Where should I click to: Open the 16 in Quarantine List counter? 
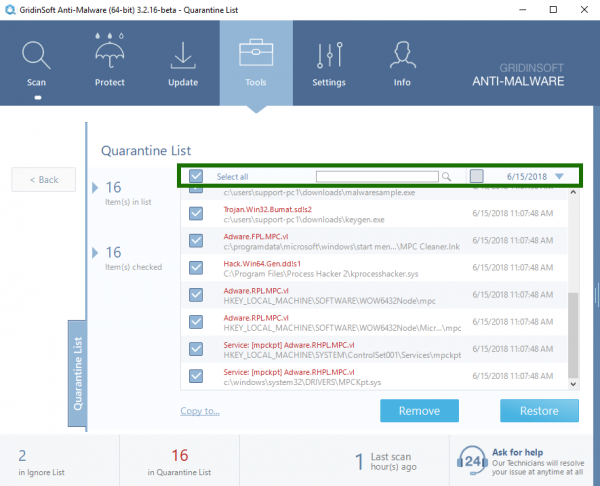[179, 462]
